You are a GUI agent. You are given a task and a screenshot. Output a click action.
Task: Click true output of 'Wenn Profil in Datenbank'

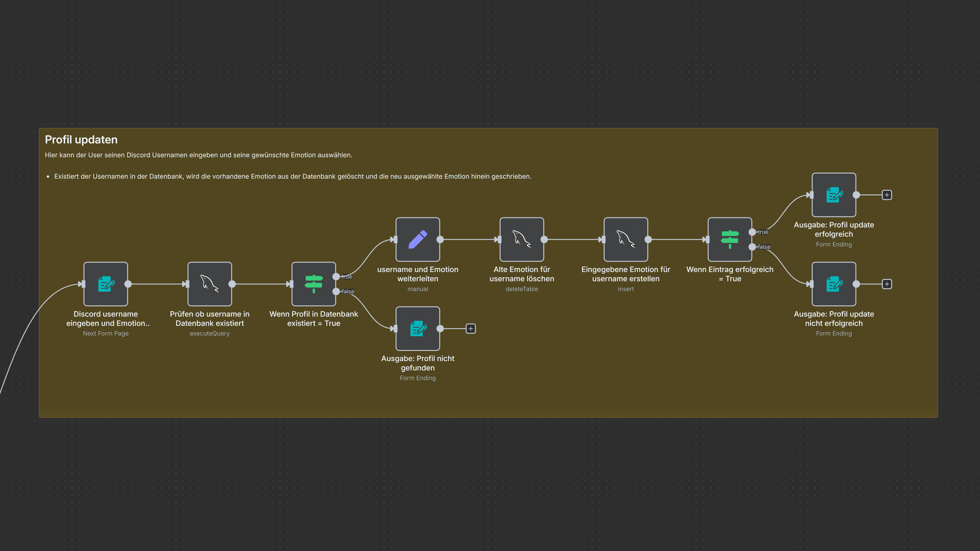[x=336, y=277]
